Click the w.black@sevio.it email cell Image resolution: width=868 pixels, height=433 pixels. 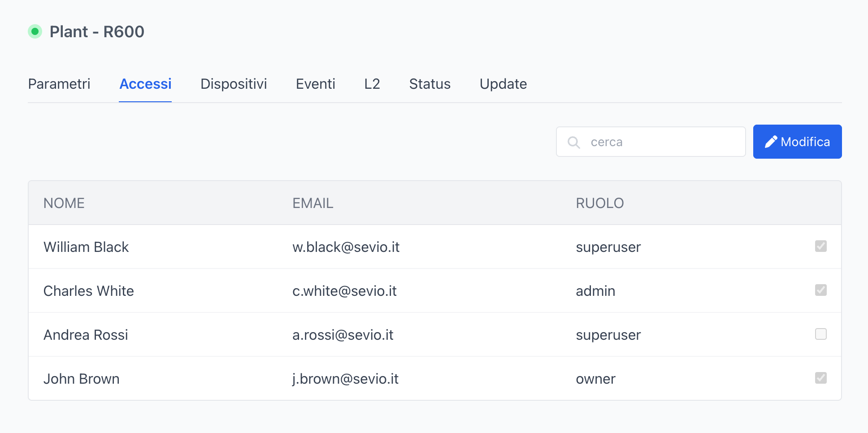[x=346, y=247]
